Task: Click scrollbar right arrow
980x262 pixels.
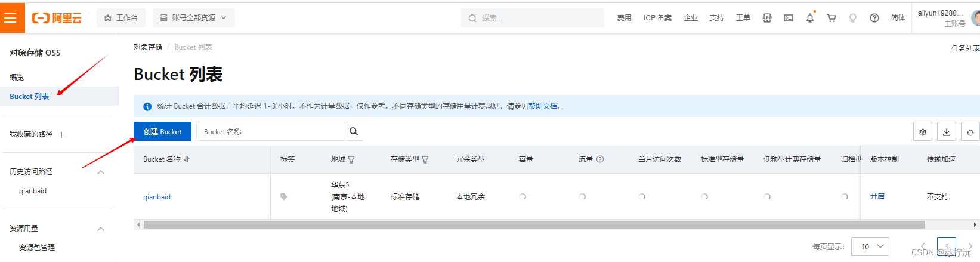Action: point(975,225)
